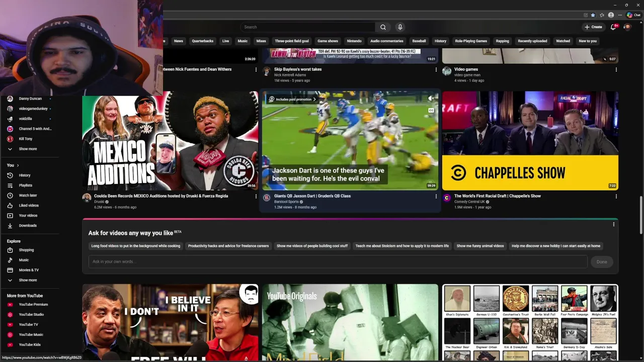Open the browser split screen icon
644x362 pixels.
586,15
